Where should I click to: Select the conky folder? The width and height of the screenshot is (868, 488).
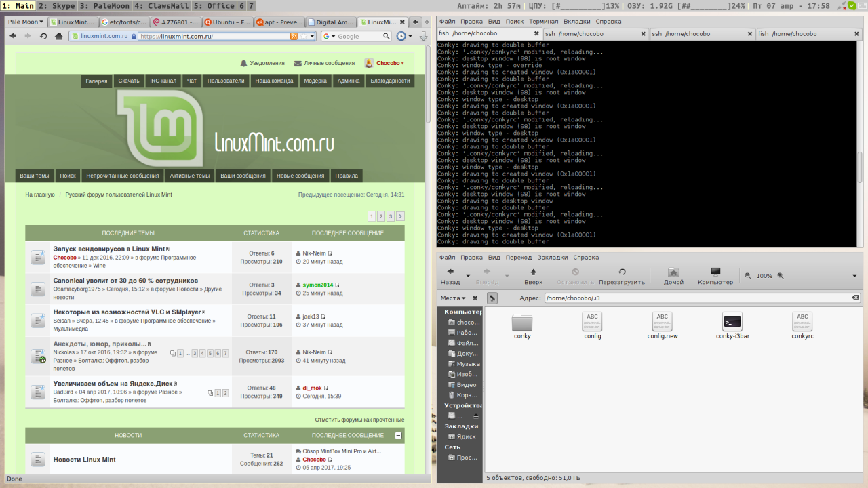(522, 326)
